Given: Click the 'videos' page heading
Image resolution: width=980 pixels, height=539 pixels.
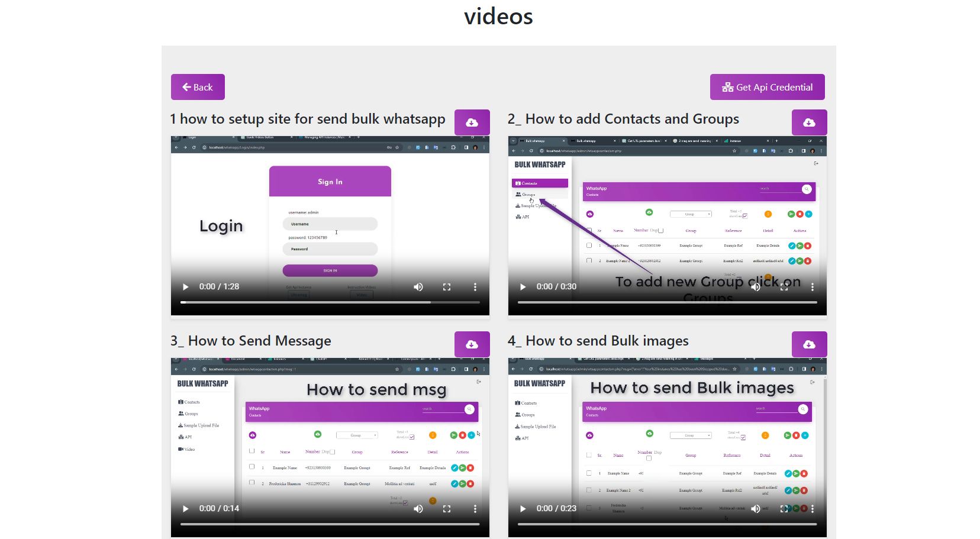Looking at the screenshot, I should pyautogui.click(x=498, y=16).
